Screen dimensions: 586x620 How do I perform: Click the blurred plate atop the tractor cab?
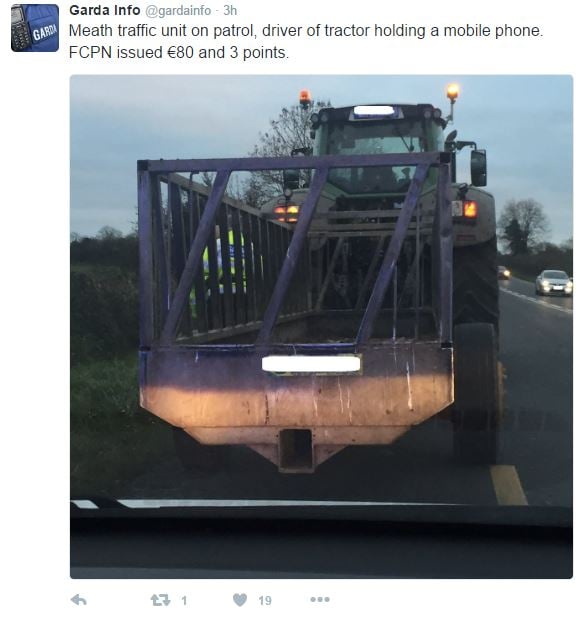[x=374, y=110]
